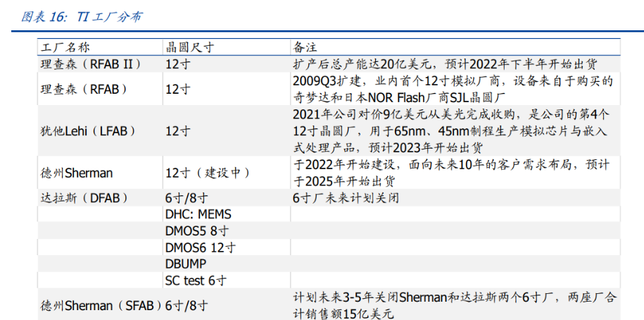Click the cell '德州Sherman' without SFAB
The width and height of the screenshot is (644, 320).
77,173
